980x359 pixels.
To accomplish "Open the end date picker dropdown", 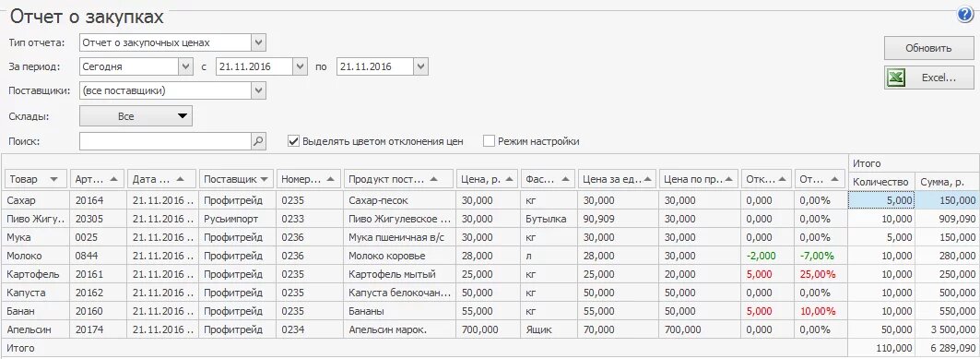I will (420, 66).
